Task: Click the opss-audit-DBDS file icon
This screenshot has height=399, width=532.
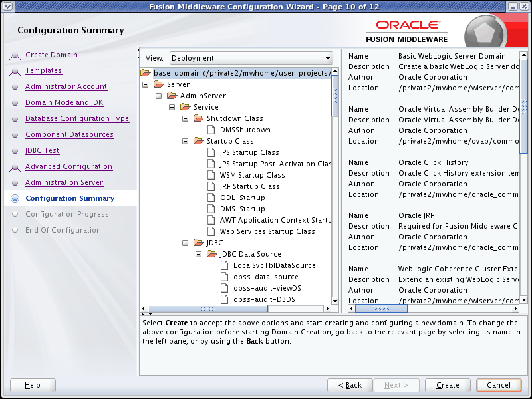Action: coord(224,299)
